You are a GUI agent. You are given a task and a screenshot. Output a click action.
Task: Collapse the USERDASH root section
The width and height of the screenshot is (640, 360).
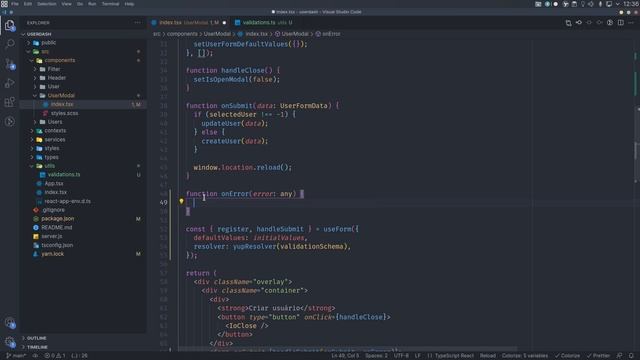(83, 34)
